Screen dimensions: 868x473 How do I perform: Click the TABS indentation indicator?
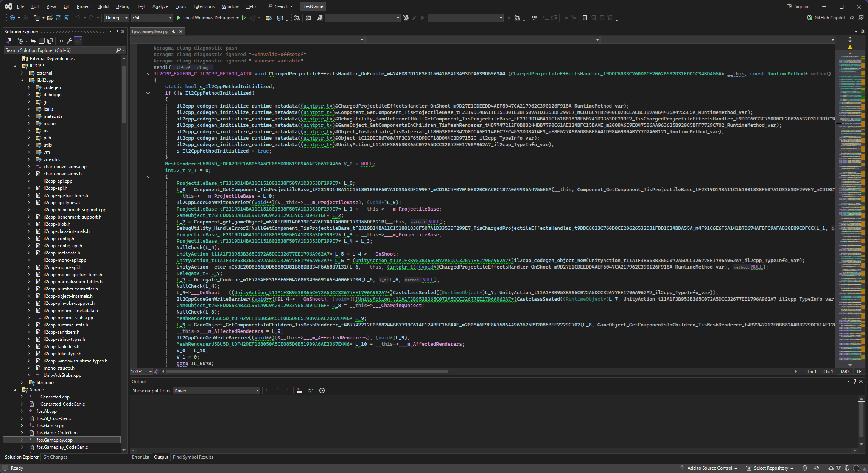coord(845,372)
